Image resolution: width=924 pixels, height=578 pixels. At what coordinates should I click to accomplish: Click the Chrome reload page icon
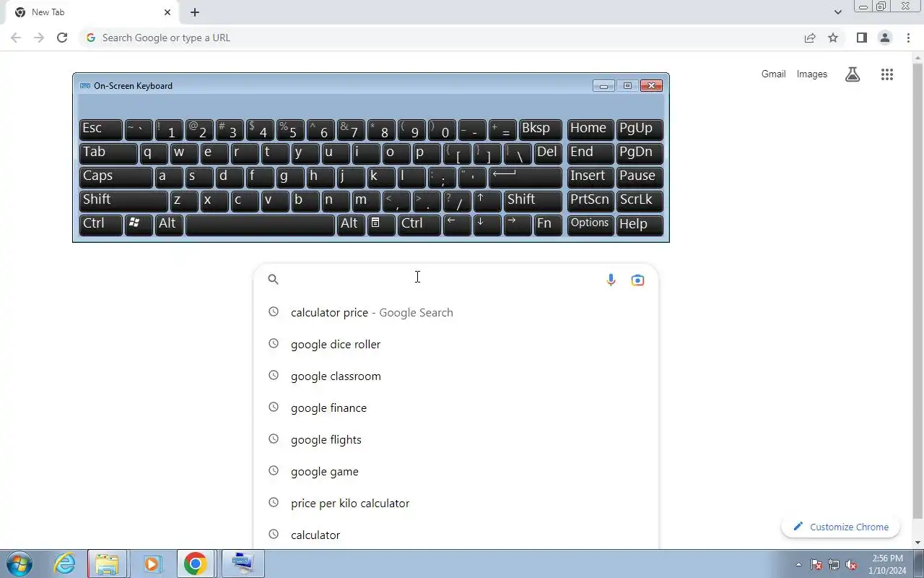(62, 38)
